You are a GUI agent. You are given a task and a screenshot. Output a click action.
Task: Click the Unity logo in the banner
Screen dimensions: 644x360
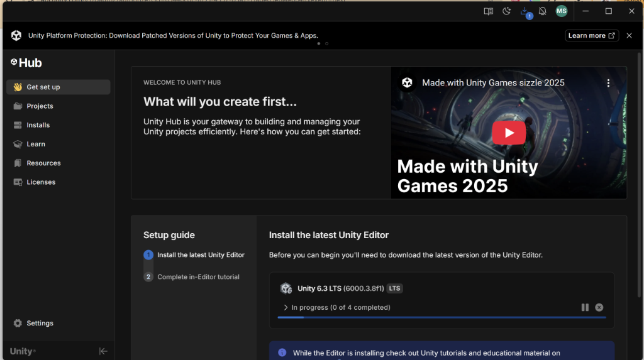[x=16, y=35]
